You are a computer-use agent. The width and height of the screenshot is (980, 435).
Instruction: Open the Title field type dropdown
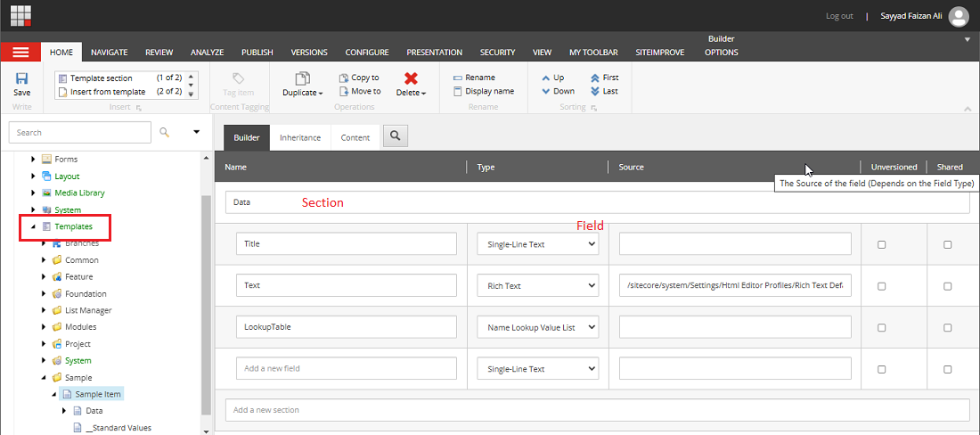pos(537,244)
